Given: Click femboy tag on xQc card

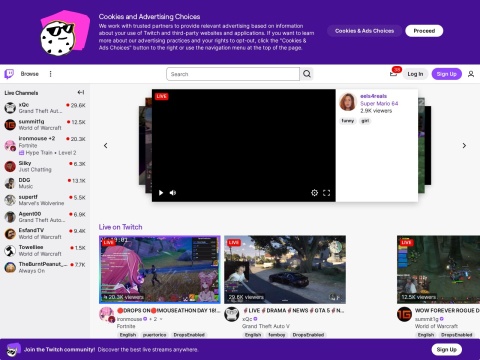Looking at the screenshot, I should tap(277, 335).
